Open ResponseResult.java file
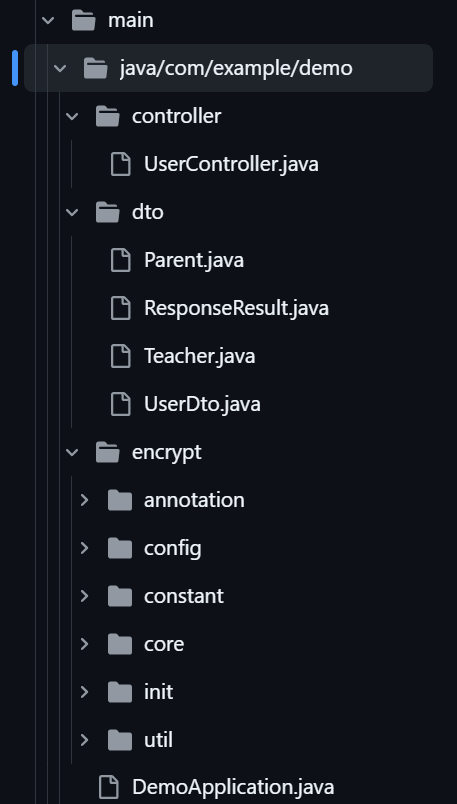This screenshot has width=457, height=804. click(x=236, y=308)
